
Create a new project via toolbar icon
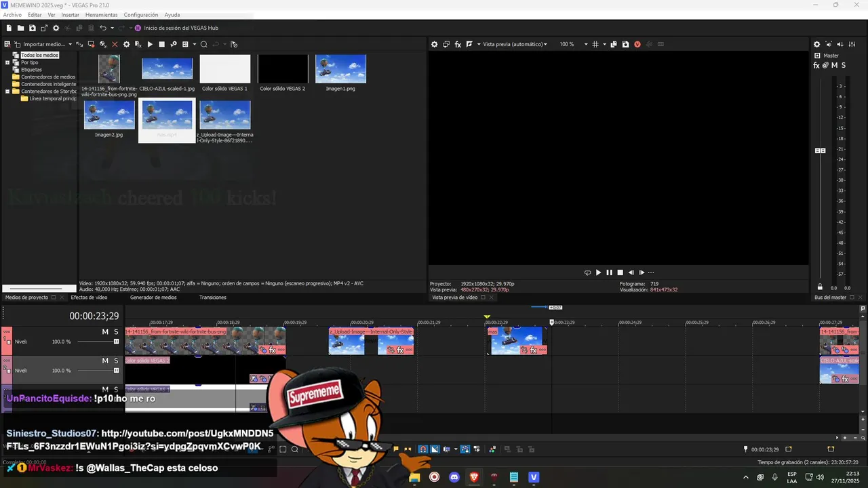click(9, 28)
